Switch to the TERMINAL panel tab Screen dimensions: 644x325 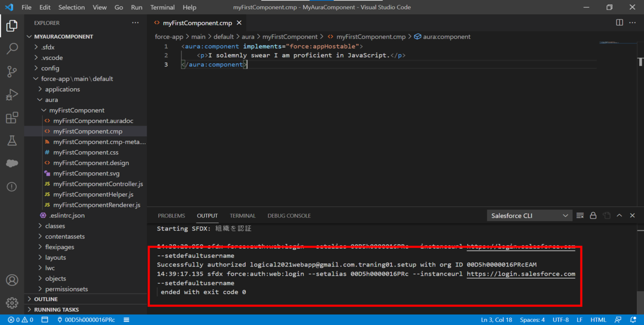coord(243,216)
